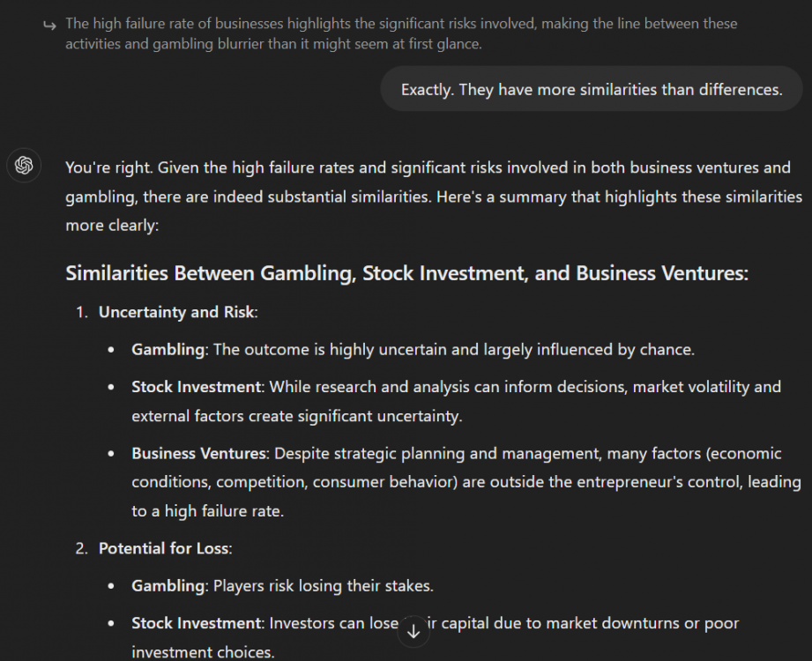Click the text "to a high failure rate."
812x661 pixels.
click(208, 510)
